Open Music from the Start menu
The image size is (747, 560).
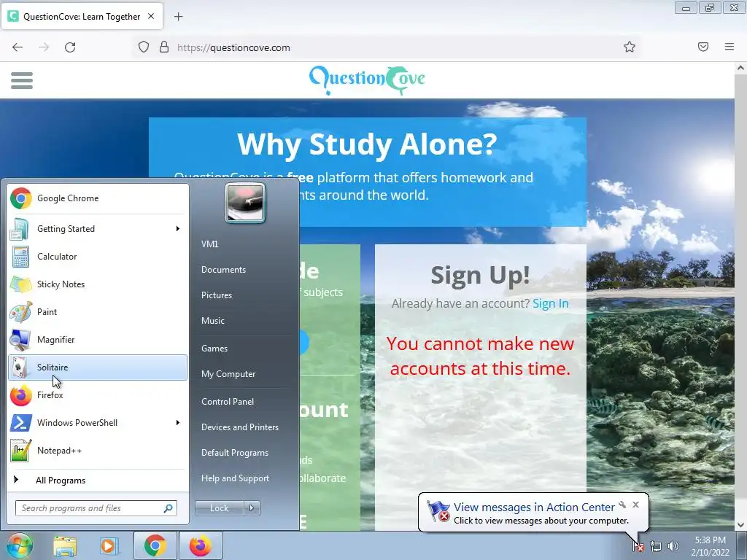click(x=212, y=321)
